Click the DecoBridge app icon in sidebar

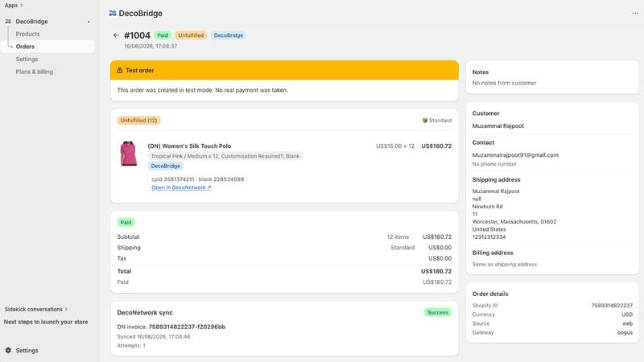pos(8,22)
